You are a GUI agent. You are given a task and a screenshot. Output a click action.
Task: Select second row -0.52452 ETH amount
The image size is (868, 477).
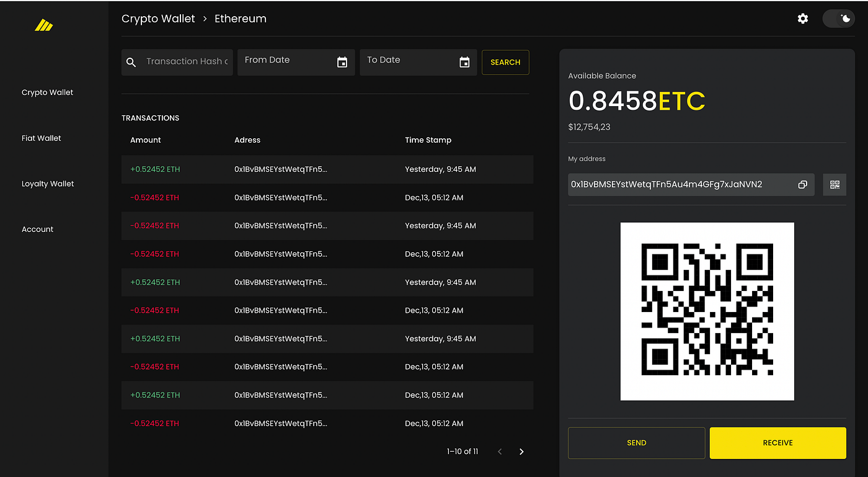click(154, 198)
